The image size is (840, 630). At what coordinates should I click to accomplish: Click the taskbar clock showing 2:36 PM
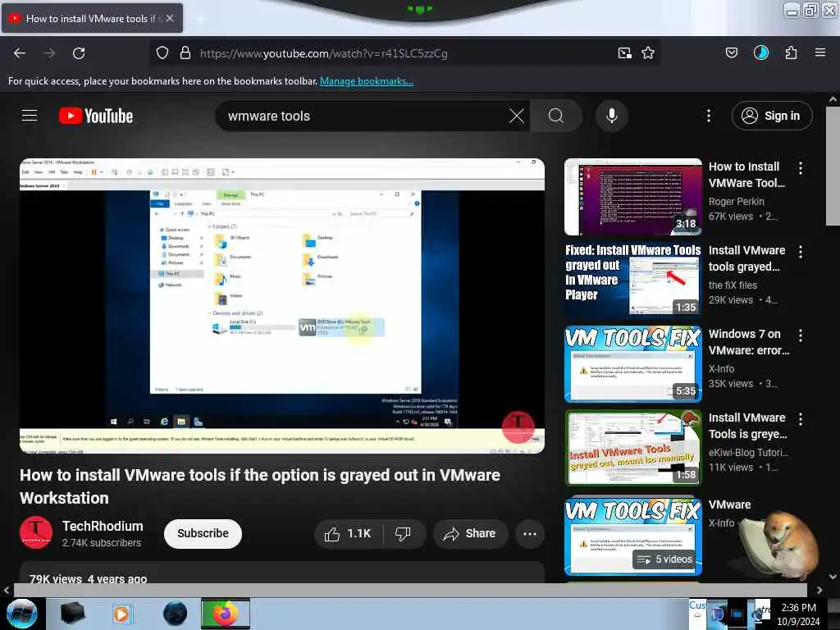798,614
